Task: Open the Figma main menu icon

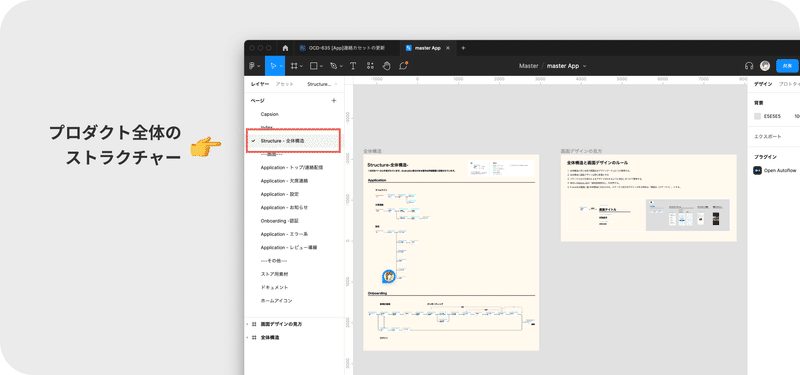Action: [252, 66]
